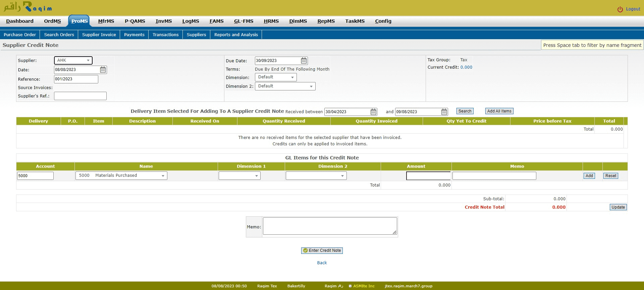Click the Current Credit 0.000 link
644x290 pixels.
point(466,67)
